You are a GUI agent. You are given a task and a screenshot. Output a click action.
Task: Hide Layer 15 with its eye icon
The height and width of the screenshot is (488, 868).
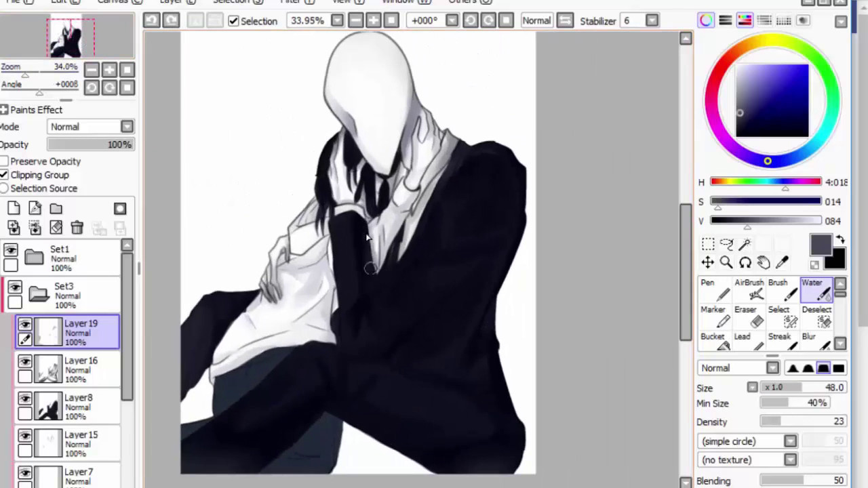[25, 436]
